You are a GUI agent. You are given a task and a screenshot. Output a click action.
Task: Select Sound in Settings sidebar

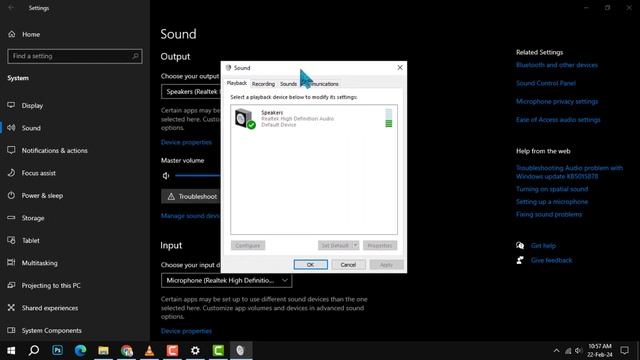31,128
